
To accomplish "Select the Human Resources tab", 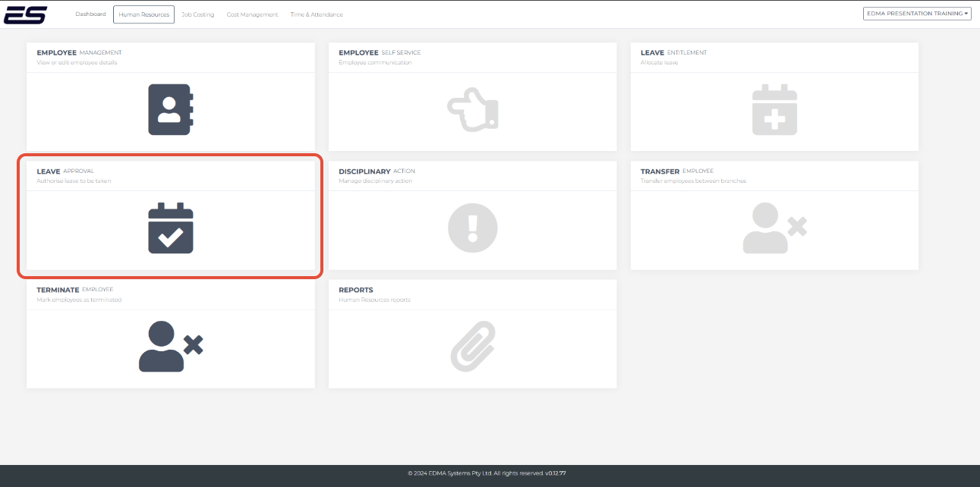I will click(x=143, y=14).
